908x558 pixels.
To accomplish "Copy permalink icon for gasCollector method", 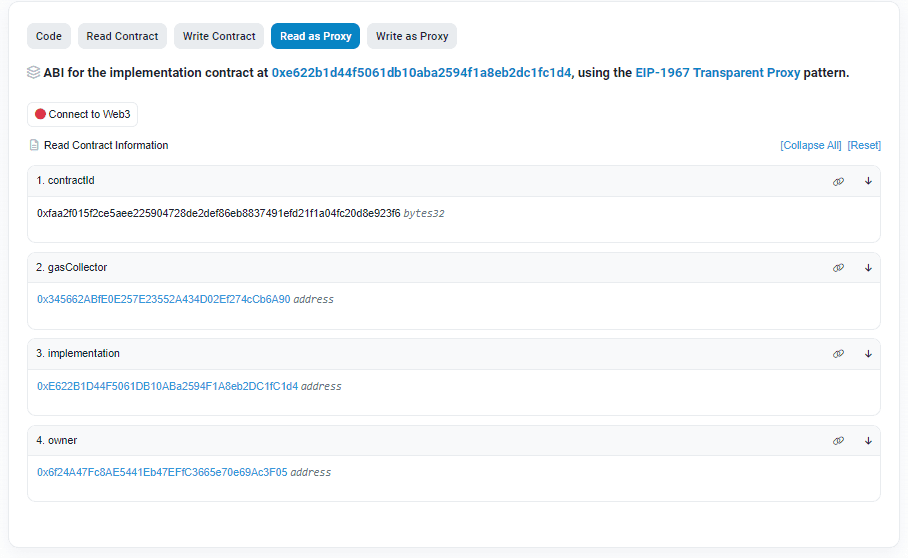I will pos(838,268).
